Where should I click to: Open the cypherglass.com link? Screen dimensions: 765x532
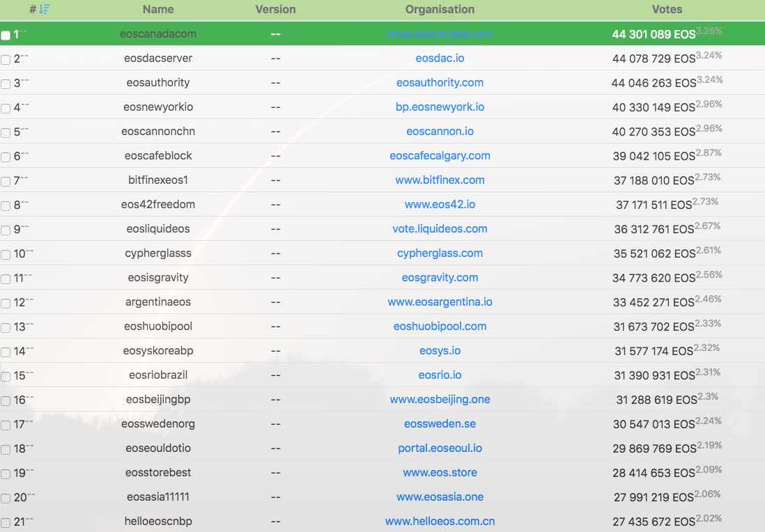coord(440,253)
